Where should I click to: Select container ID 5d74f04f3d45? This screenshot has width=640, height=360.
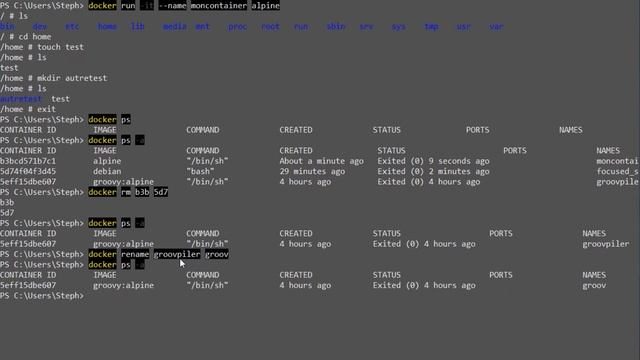click(28, 171)
